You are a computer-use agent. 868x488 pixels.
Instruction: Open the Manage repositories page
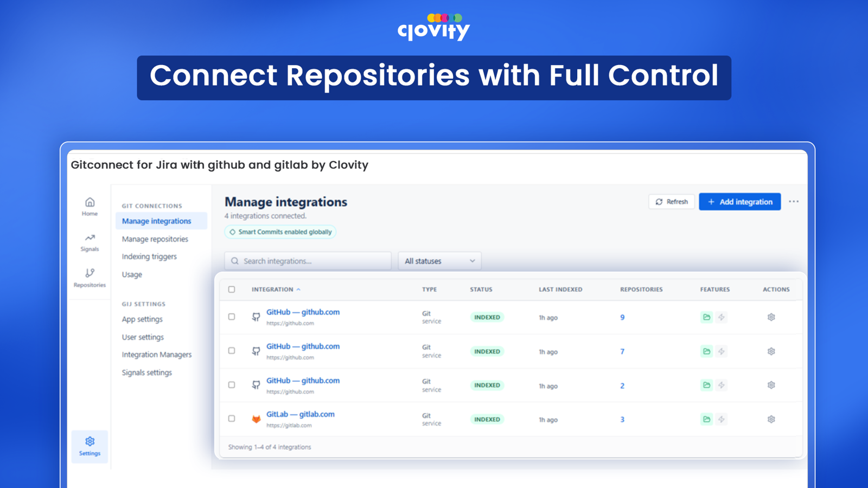pyautogui.click(x=155, y=239)
